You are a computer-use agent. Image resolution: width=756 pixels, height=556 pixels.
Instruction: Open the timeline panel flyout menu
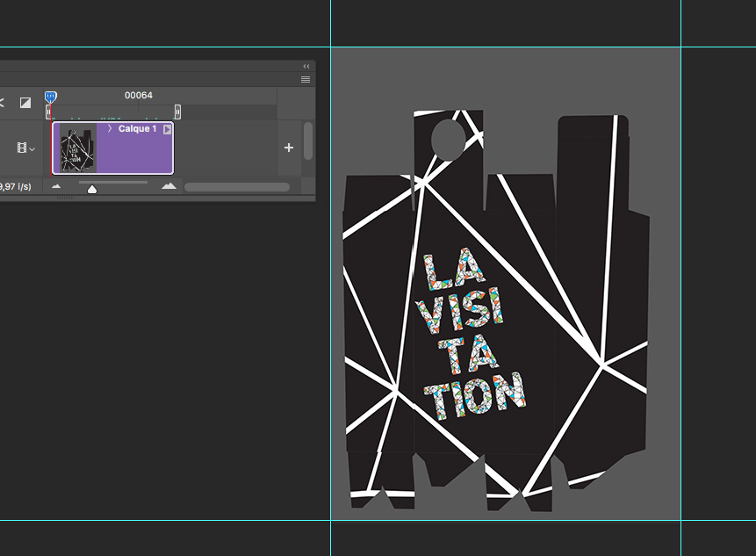coord(306,79)
